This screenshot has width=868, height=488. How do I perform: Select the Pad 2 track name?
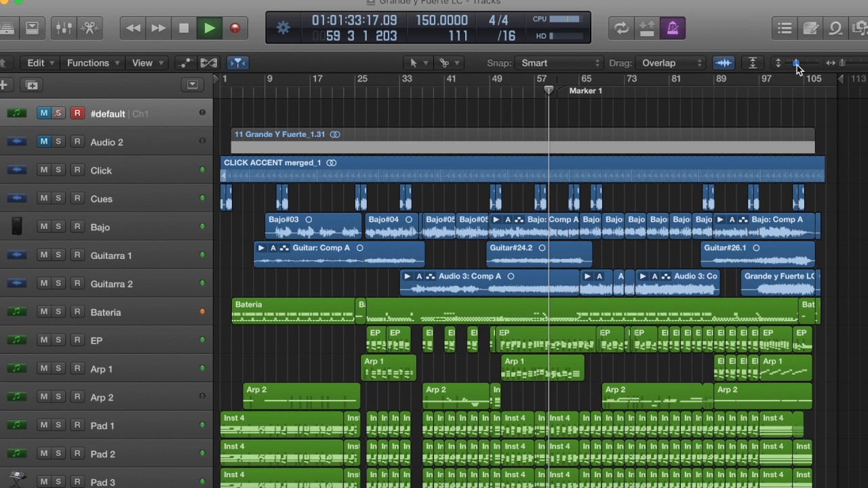102,454
